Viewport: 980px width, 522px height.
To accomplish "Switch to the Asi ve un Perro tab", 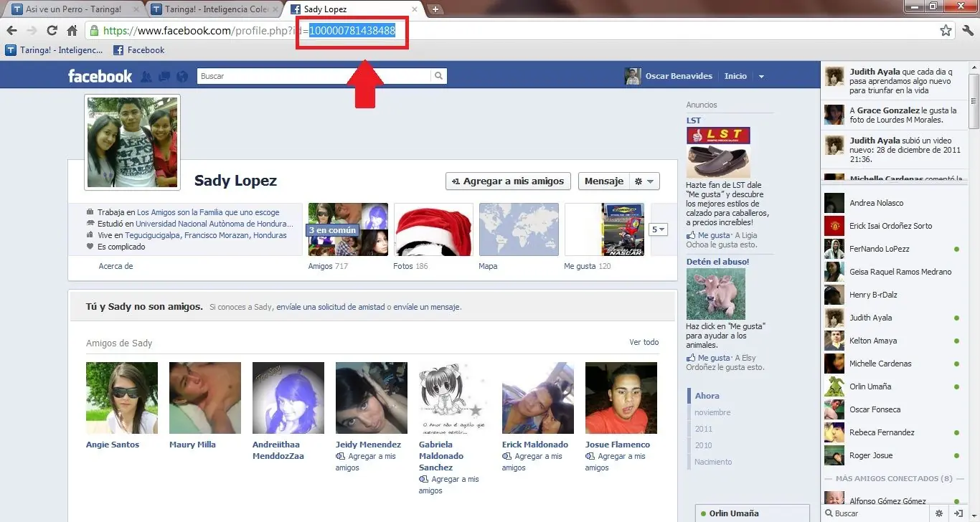I will point(73,9).
